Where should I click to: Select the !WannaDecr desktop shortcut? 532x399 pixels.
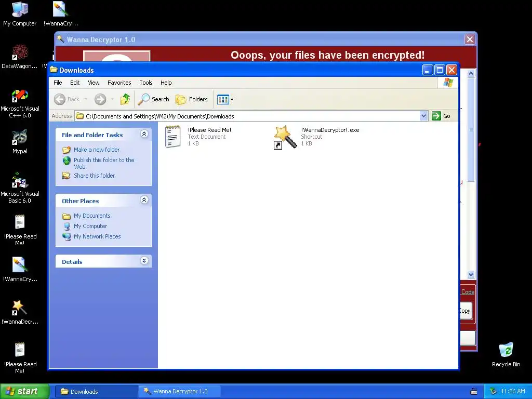[x=20, y=312]
